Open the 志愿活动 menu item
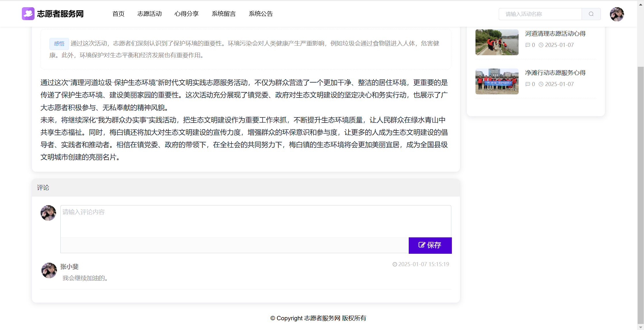The height and width of the screenshot is (330, 644). click(x=149, y=14)
